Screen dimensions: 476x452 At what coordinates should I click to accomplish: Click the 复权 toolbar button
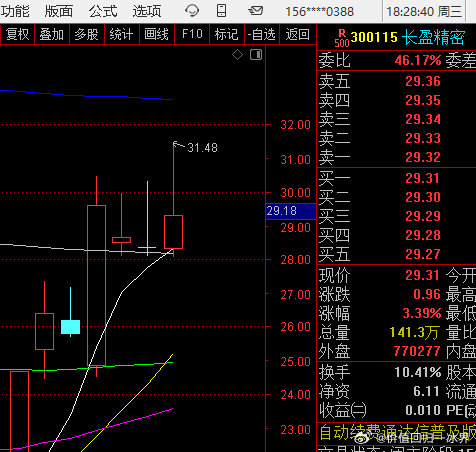pyautogui.click(x=17, y=34)
